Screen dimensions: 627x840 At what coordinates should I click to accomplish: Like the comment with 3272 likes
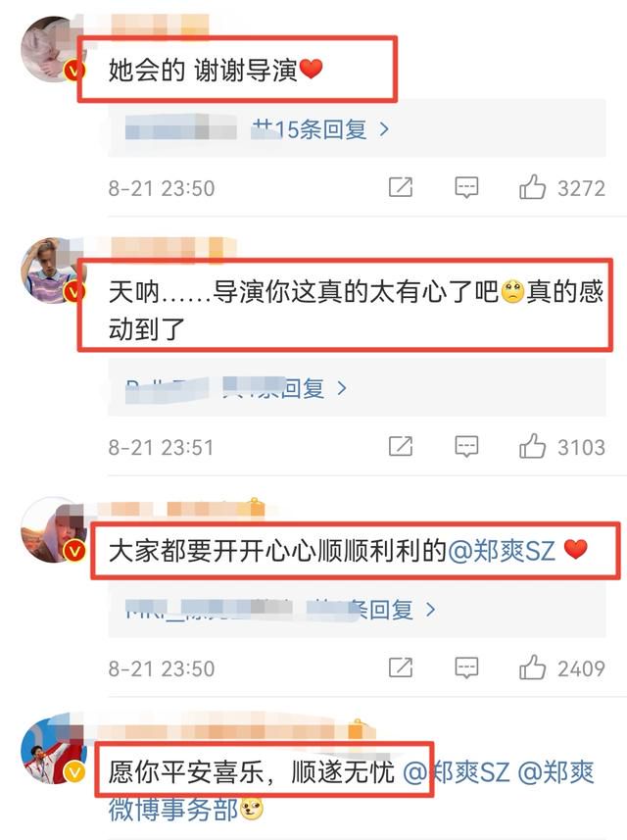(532, 187)
